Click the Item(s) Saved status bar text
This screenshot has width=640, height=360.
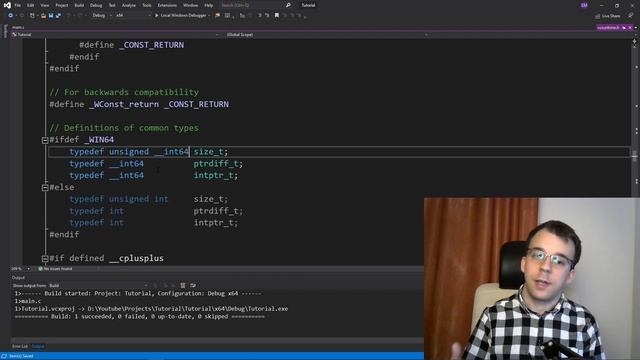[21, 356]
